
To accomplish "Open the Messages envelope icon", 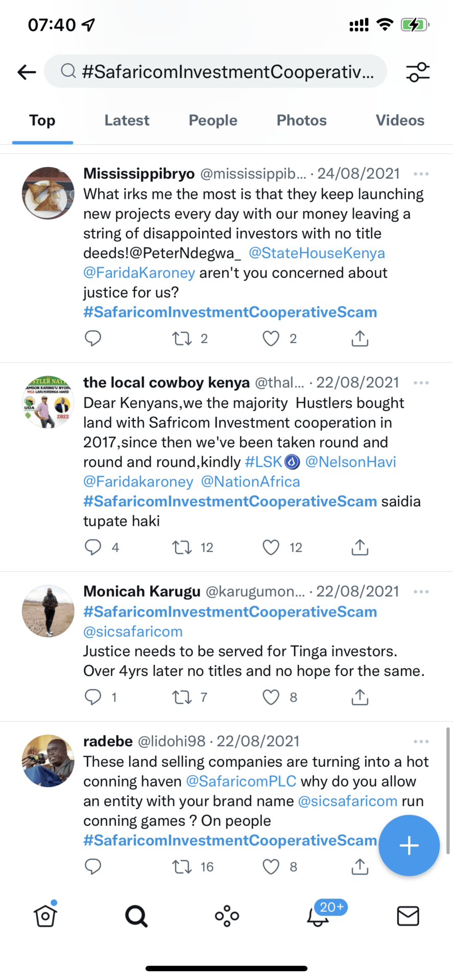I will click(x=408, y=916).
